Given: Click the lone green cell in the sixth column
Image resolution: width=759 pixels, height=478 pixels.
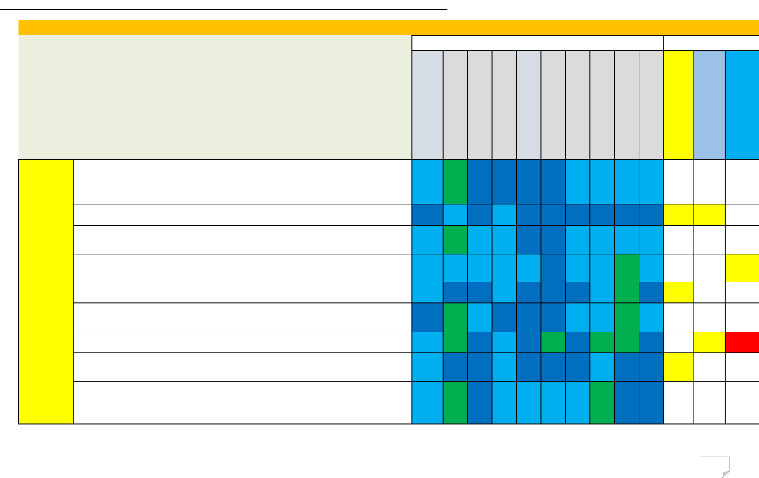Looking at the screenshot, I should tap(553, 342).
